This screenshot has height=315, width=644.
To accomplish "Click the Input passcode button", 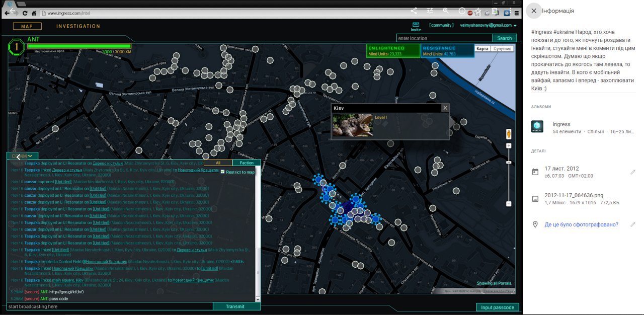I will click(498, 307).
